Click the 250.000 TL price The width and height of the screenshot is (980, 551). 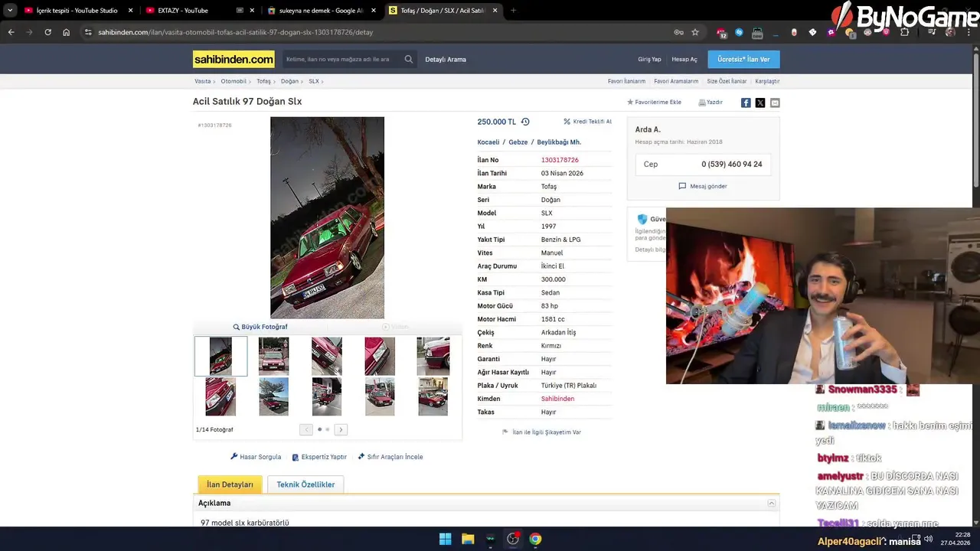pyautogui.click(x=497, y=122)
